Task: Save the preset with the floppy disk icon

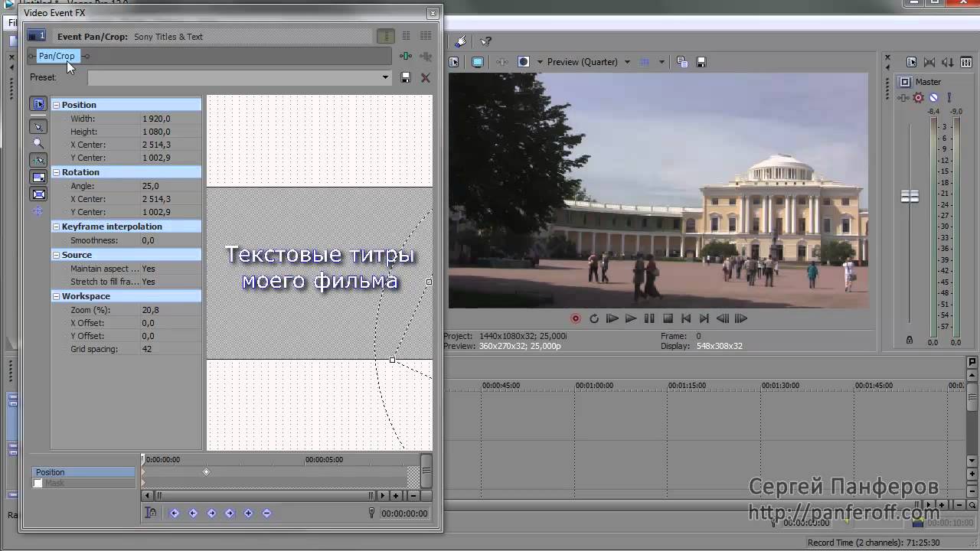Action: coord(406,77)
